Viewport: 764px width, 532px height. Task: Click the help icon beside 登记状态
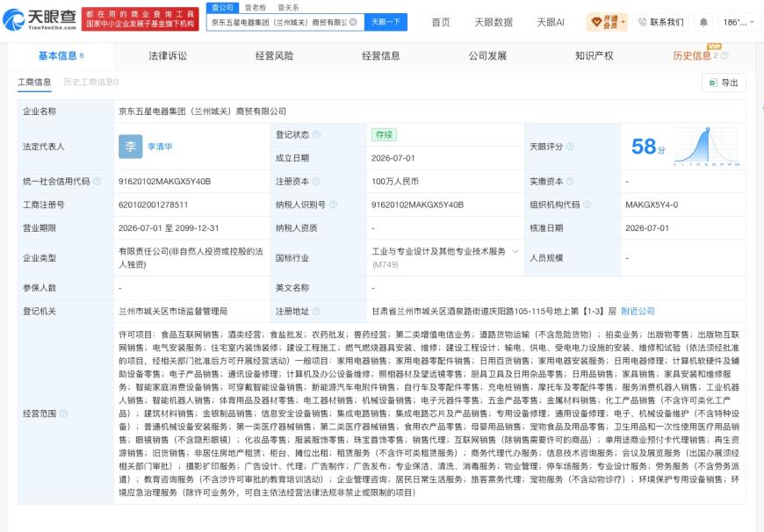(316, 135)
